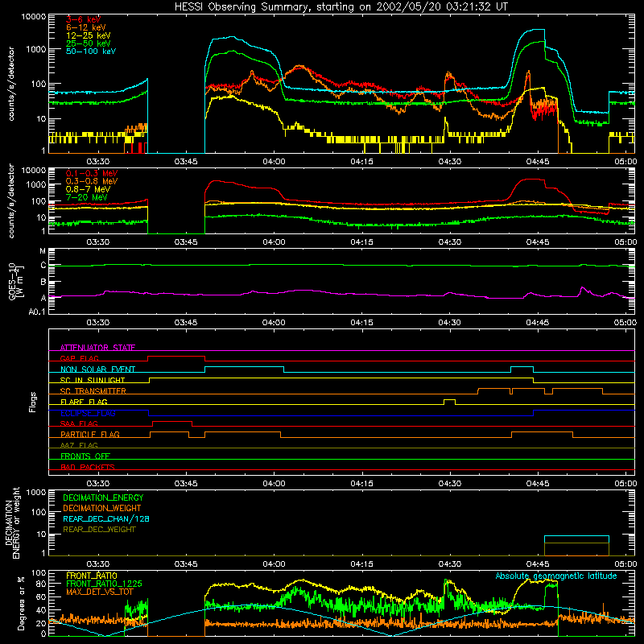Click the A0.1 tick label in GOES panel

[x=37, y=312]
